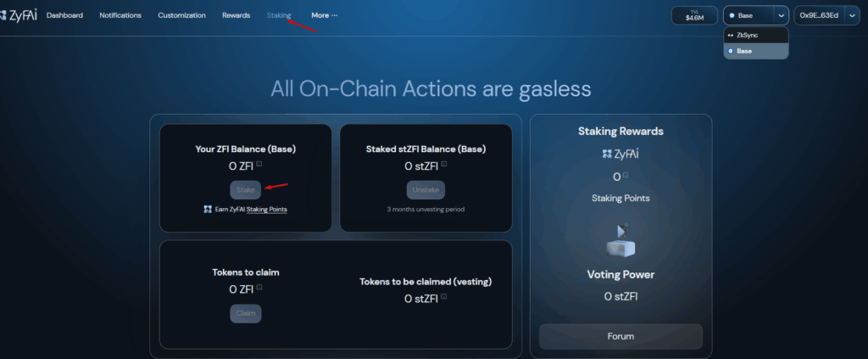868x359 pixels.
Task: Click the Forum button
Action: click(620, 336)
